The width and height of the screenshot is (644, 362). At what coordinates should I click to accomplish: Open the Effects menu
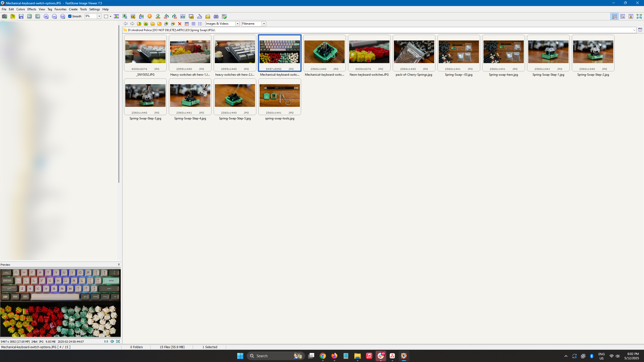[32, 9]
